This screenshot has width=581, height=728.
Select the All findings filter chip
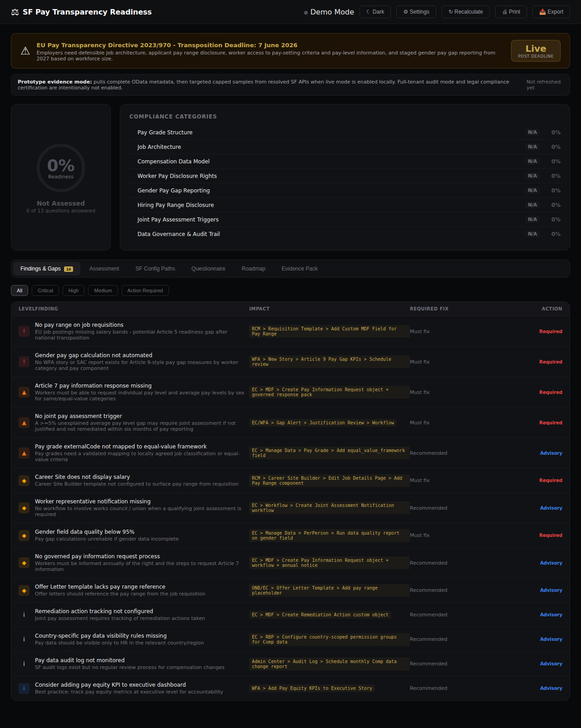20,290
